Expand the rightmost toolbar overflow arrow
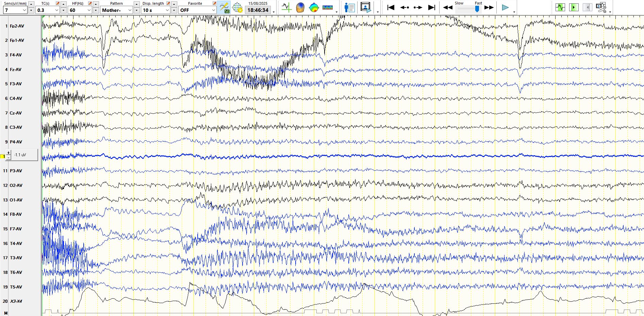 tap(610, 12)
